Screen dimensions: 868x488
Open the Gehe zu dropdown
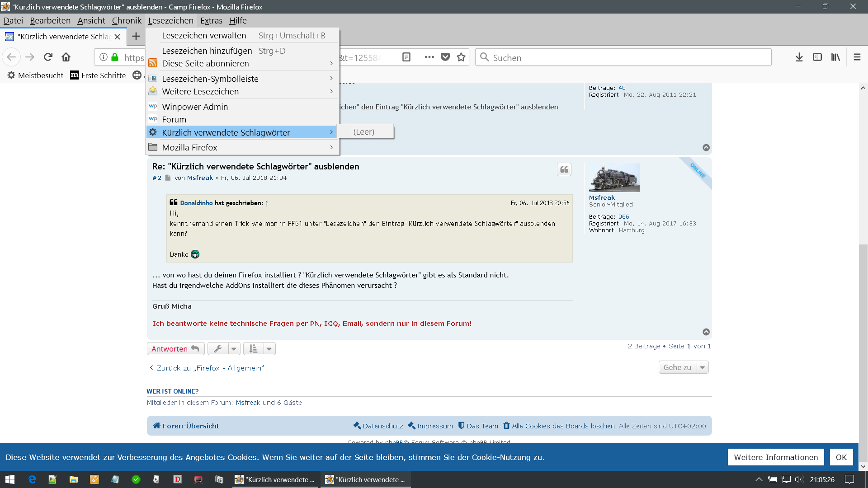click(683, 367)
